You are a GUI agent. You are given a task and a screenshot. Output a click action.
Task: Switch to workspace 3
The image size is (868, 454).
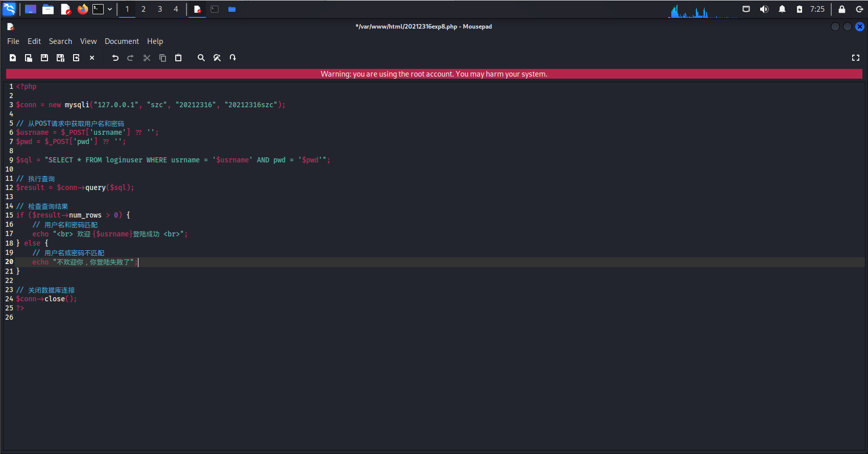(160, 9)
